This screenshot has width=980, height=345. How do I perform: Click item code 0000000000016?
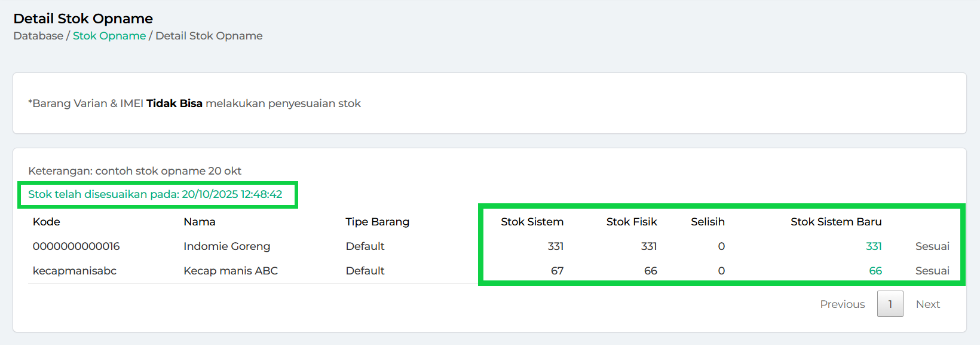click(x=76, y=246)
